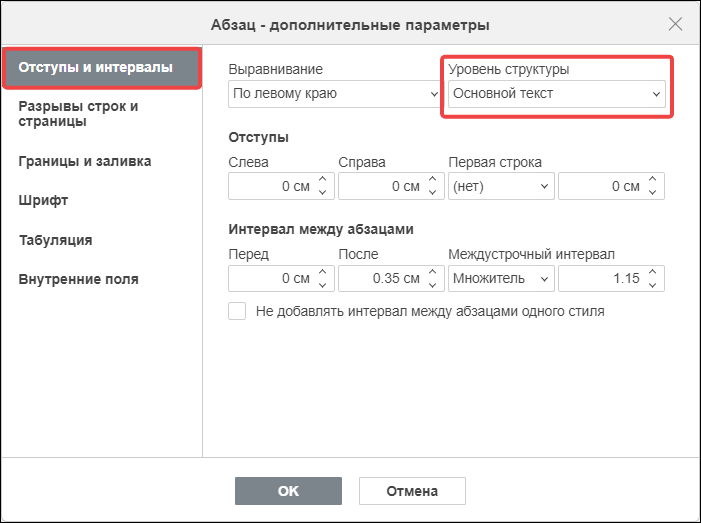
Task: Decrease the После spacing value
Action: pyautogui.click(x=432, y=285)
